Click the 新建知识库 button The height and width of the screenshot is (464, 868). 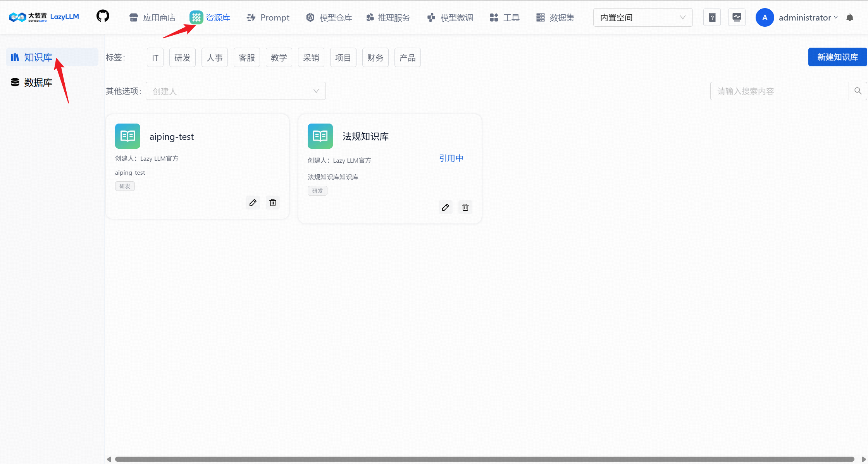pos(837,57)
